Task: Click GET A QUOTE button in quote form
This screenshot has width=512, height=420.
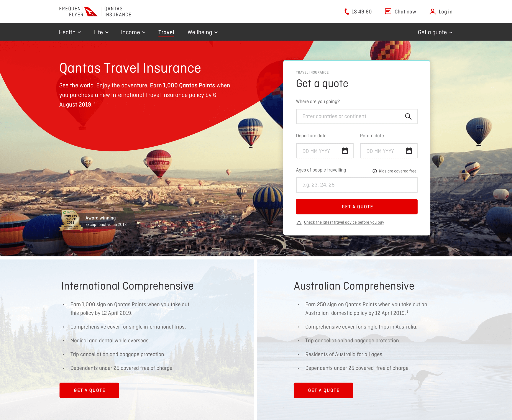Action: (x=356, y=207)
